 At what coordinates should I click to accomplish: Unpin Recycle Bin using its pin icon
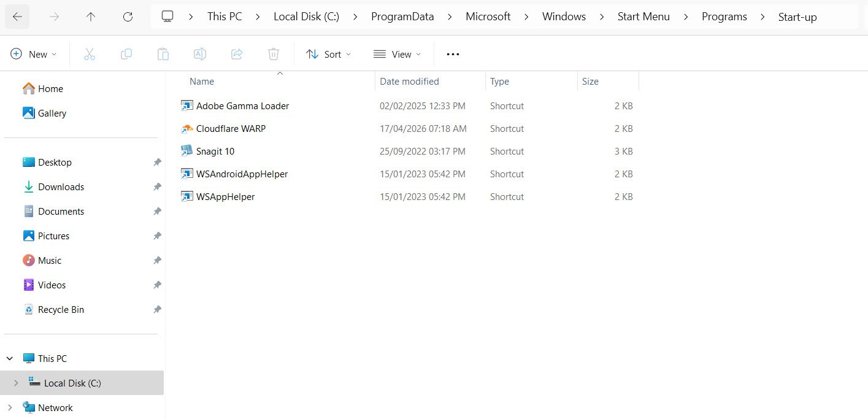pyautogui.click(x=157, y=309)
